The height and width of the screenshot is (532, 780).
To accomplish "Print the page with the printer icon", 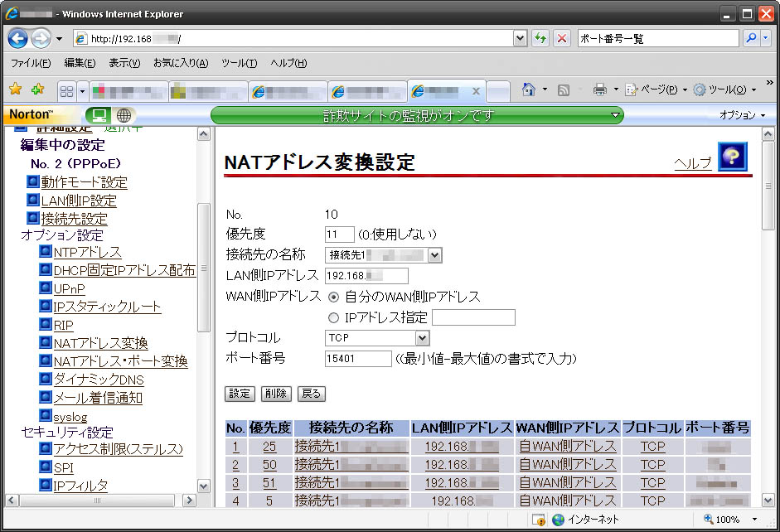I will coord(600,89).
